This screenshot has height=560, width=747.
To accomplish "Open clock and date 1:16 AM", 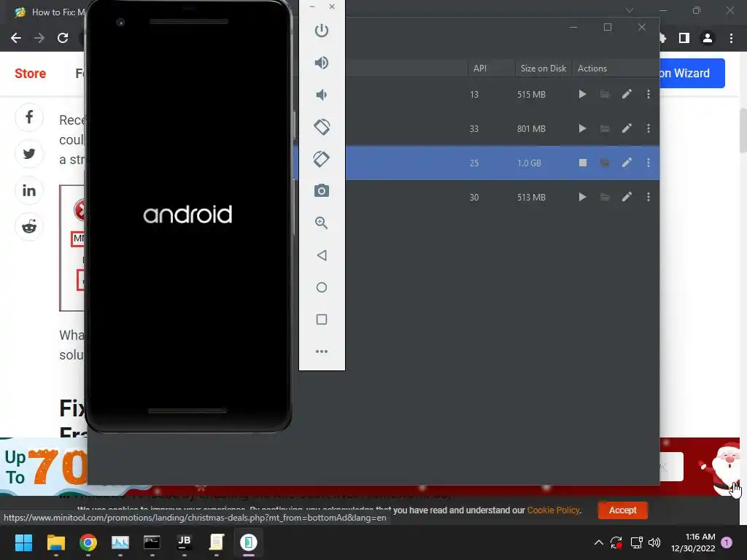I will click(x=693, y=542).
